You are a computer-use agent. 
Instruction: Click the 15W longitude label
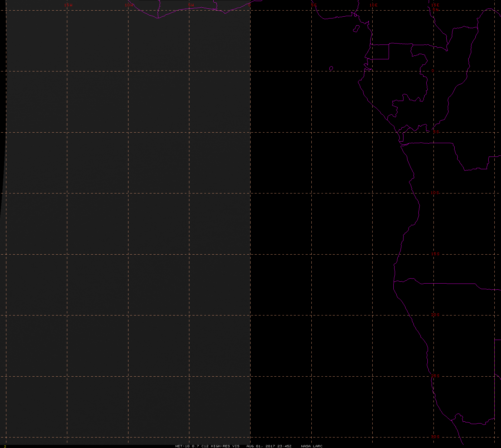point(68,5)
